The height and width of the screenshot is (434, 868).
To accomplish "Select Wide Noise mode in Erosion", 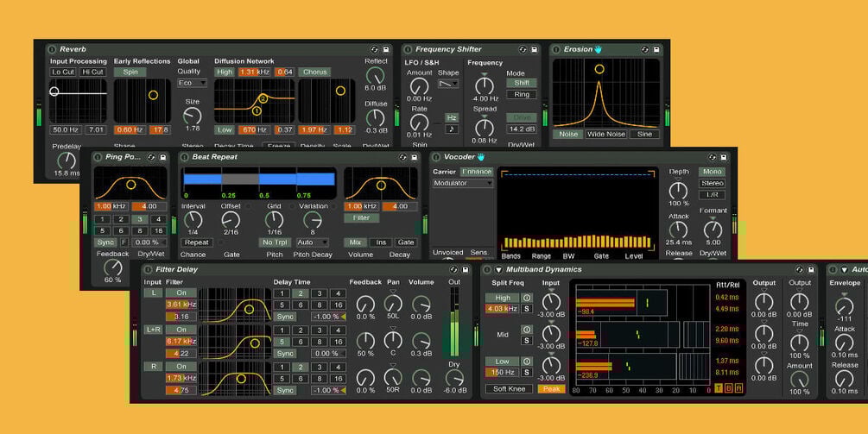I will point(606,134).
